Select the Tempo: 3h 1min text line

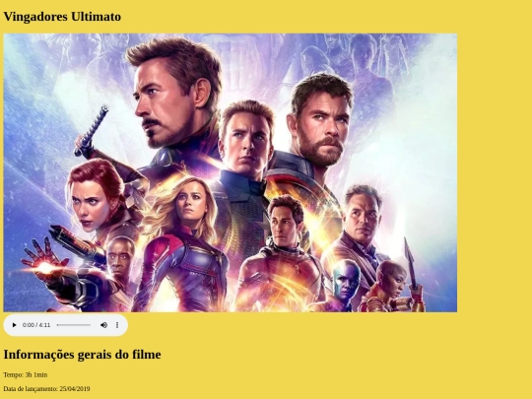coord(26,375)
